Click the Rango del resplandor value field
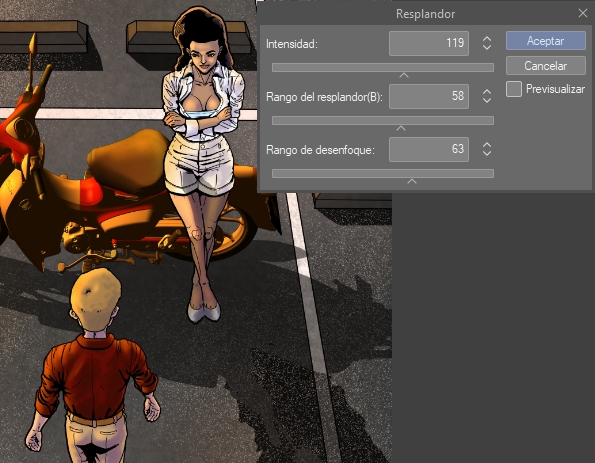The height and width of the screenshot is (463, 595). (429, 96)
